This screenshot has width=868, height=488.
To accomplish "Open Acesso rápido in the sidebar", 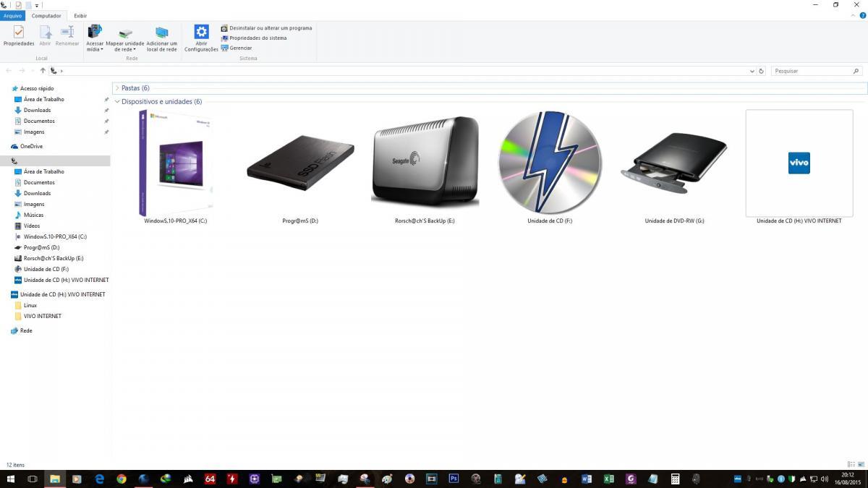I will pyautogui.click(x=37, y=88).
